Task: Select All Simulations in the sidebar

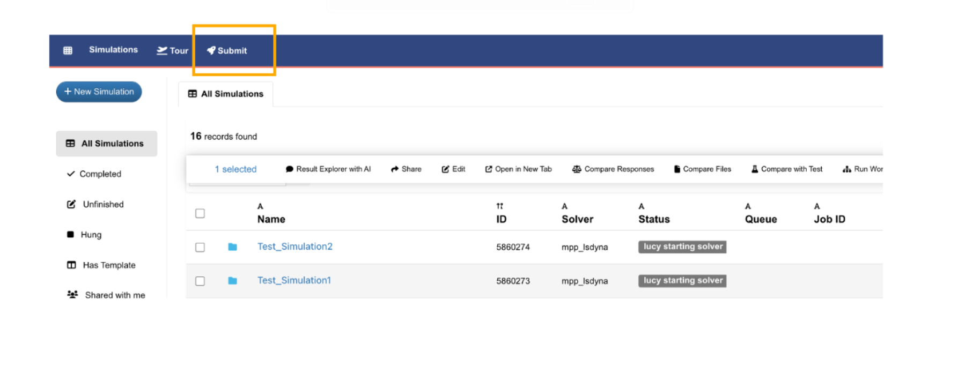Action: click(106, 144)
